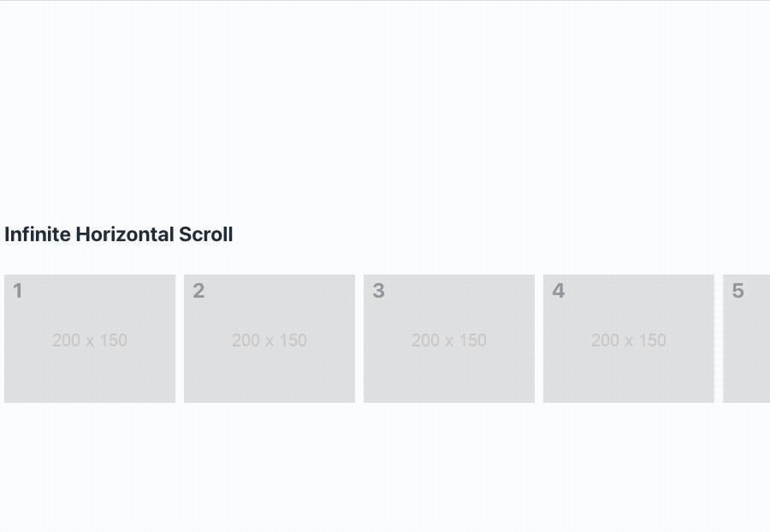Click the placeholder thumbnail numbered 3

pos(449,338)
